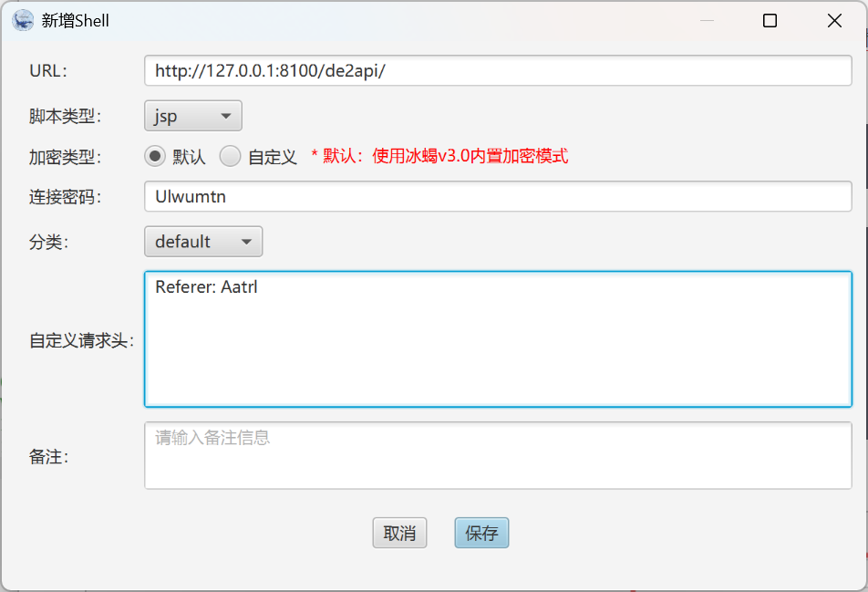Image resolution: width=868 pixels, height=592 pixels.
Task: Click the 新增Shell window title text
Action: point(76,20)
